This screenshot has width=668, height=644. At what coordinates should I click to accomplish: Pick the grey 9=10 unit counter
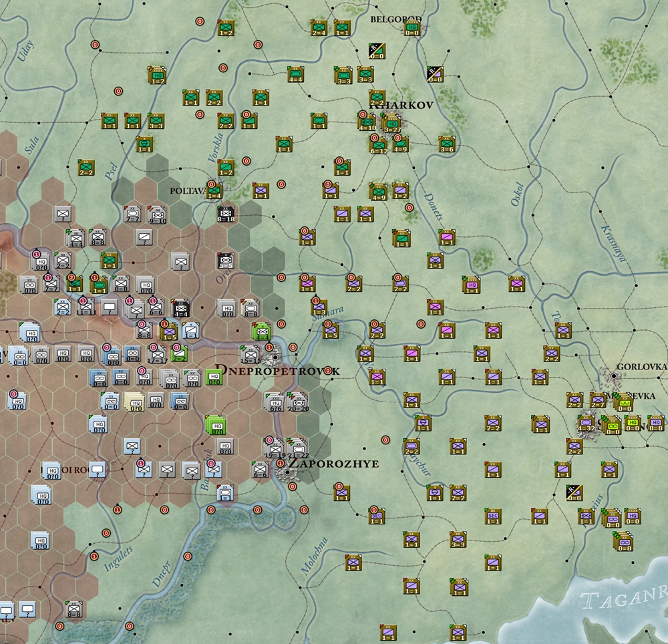tap(157, 214)
